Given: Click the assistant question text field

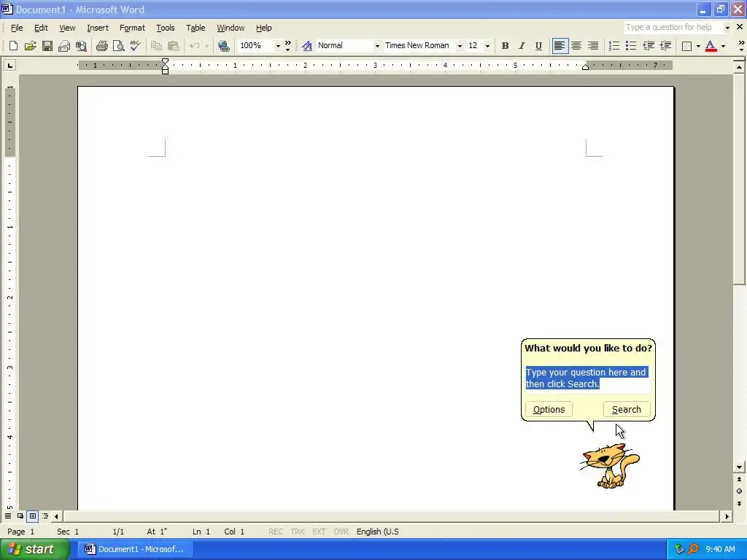Looking at the screenshot, I should (589, 378).
